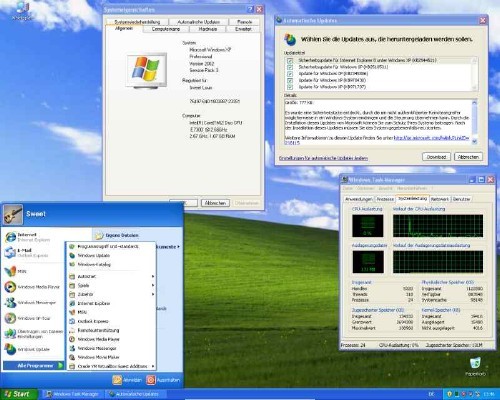Open Übertragen von Dateien und Einstellungen wizard
Image resolution: width=500 pixels, height=400 pixels.
coord(33,334)
